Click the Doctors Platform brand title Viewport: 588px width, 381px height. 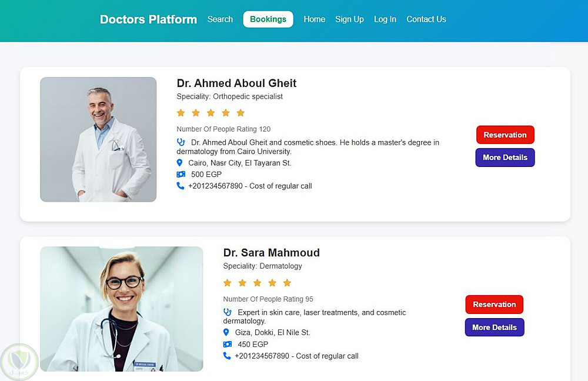[x=148, y=19]
